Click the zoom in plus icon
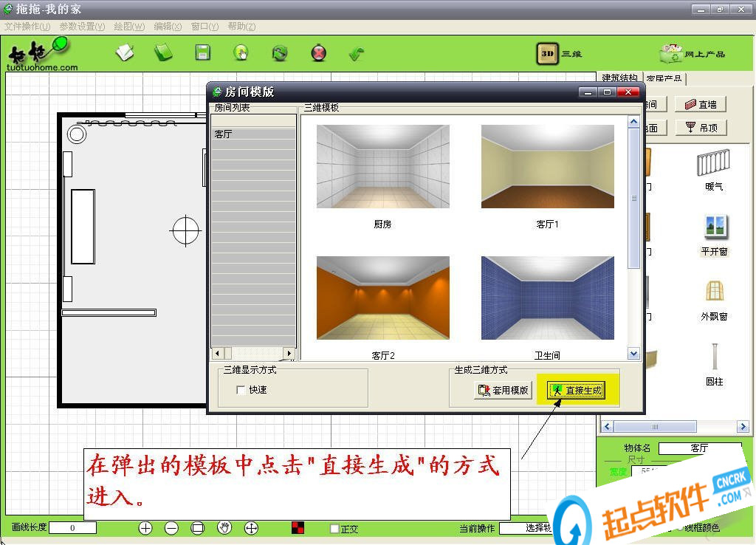Image resolution: width=756 pixels, height=545 pixels. 145,528
